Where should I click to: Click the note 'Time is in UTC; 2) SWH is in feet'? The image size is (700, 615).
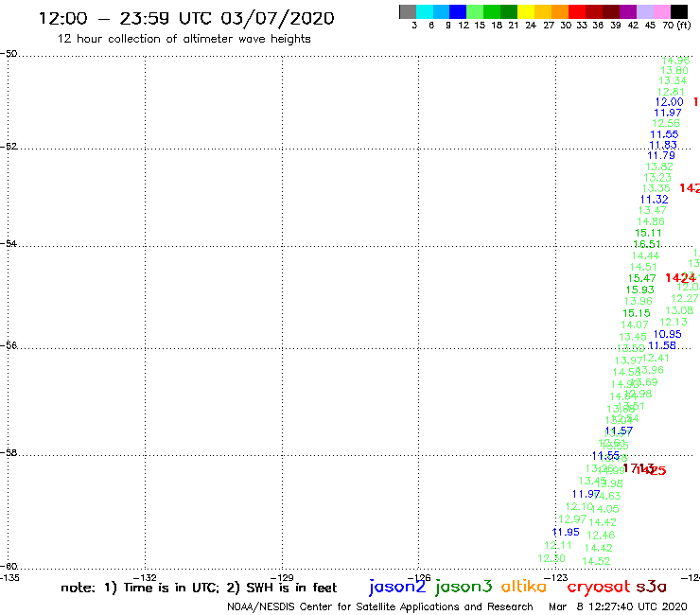(x=231, y=588)
